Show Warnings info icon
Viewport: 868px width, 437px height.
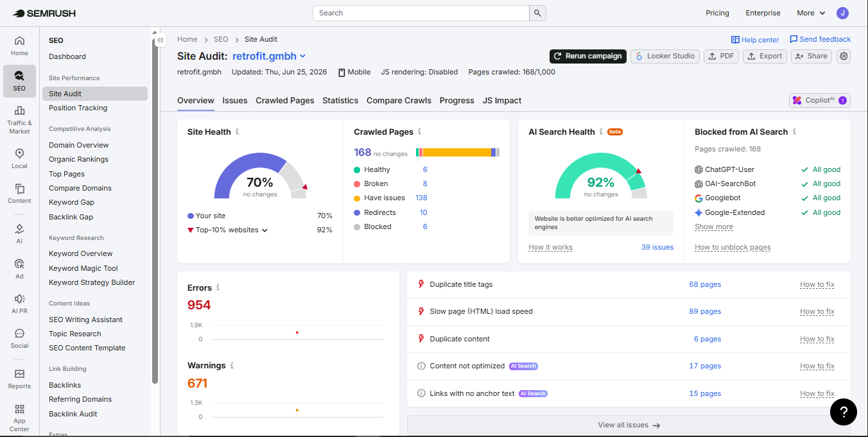coord(232,365)
